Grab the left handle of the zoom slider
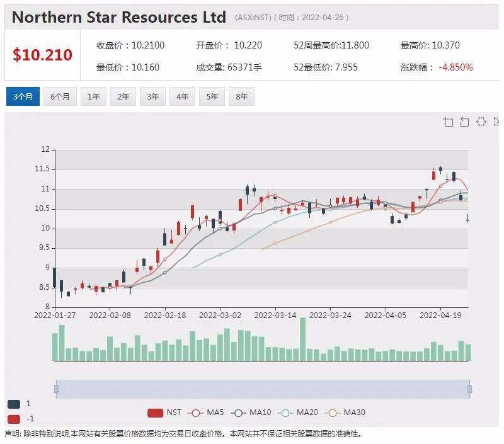The height and width of the screenshot is (444, 504). tap(56, 389)
